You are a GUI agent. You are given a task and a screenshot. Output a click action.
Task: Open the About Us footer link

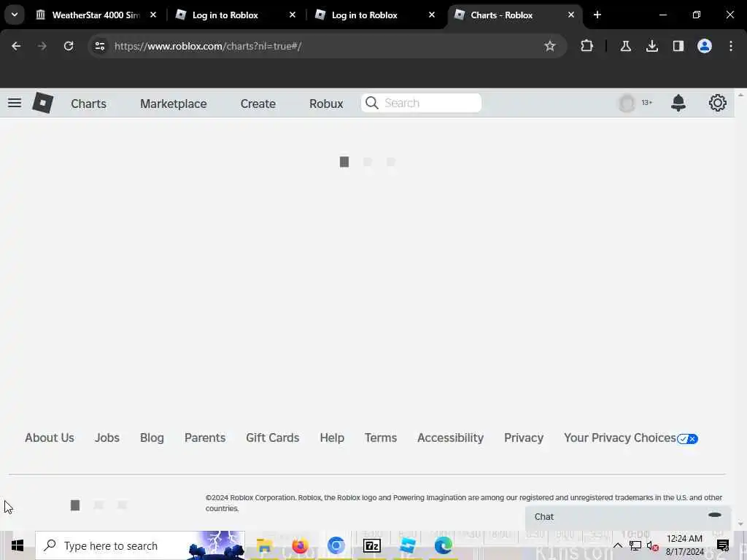click(50, 437)
